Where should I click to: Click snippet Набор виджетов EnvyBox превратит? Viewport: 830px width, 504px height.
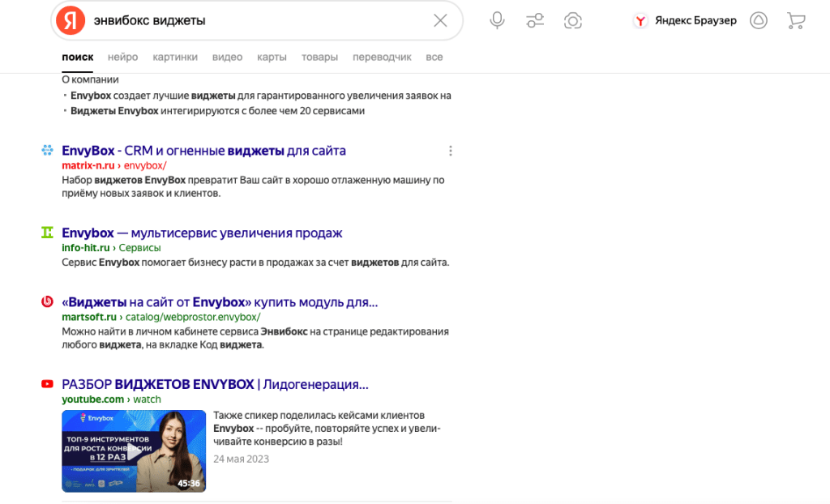[253, 187]
